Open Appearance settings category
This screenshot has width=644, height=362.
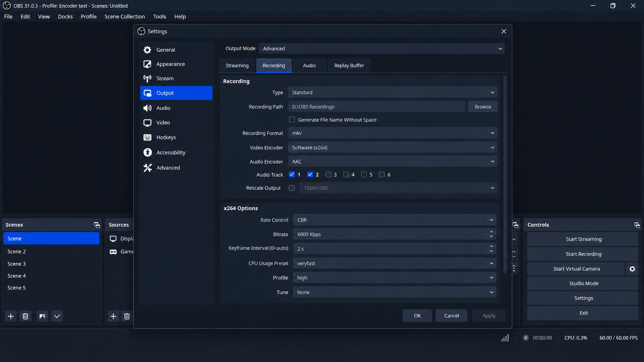coord(176,64)
